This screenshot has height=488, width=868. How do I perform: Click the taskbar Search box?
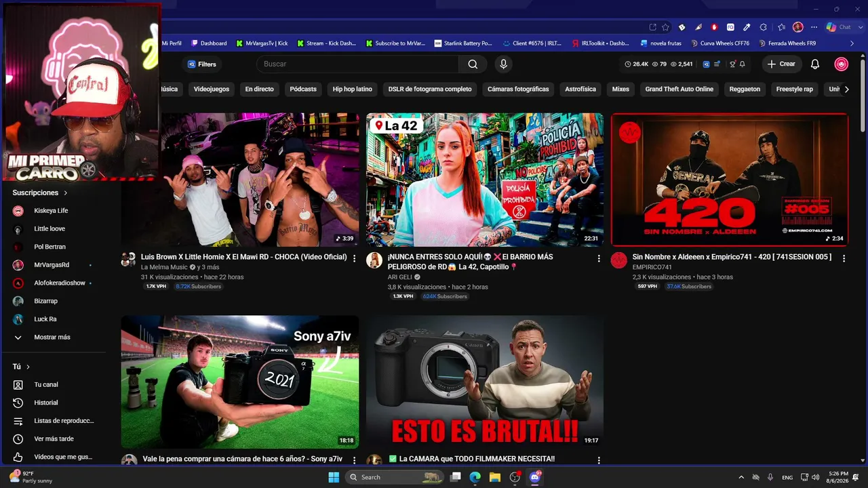394,477
